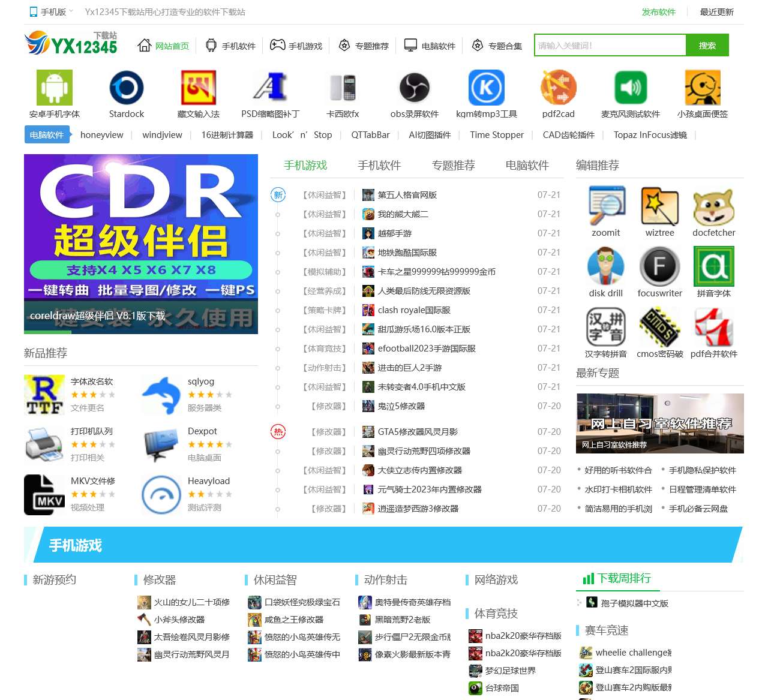Viewport: 768px width, 700px height.
Task: Open 黑暗荒野2老版 game link
Action: tap(403, 620)
